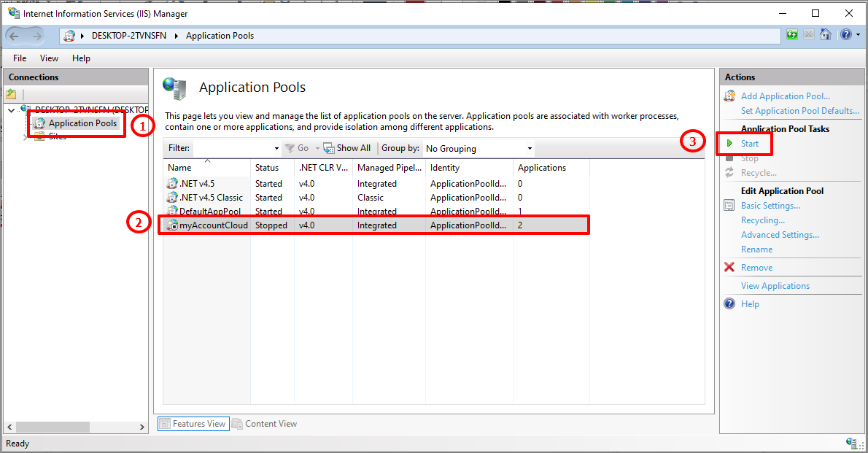This screenshot has height=453, width=868.
Task: Click the Features View icon
Action: 164,424
